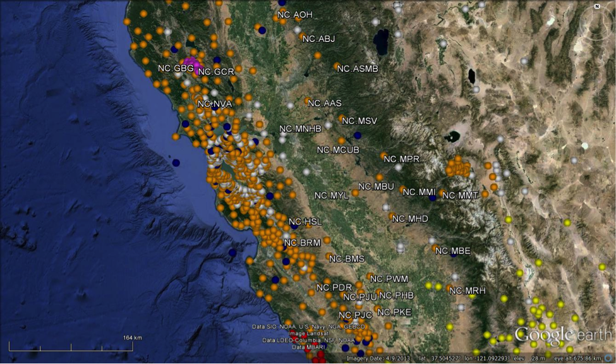This screenshot has width=616, height=364.
Task: Click the compass north 'N' indicator
Action: pyautogui.click(x=597, y=6)
